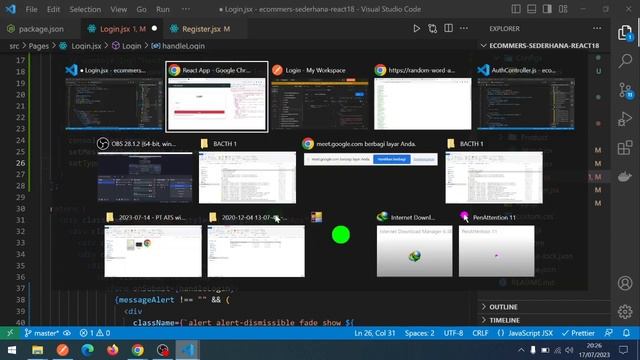This screenshot has height=360, width=640.
Task: Switch to the Register.jsx tab
Action: click(206, 29)
